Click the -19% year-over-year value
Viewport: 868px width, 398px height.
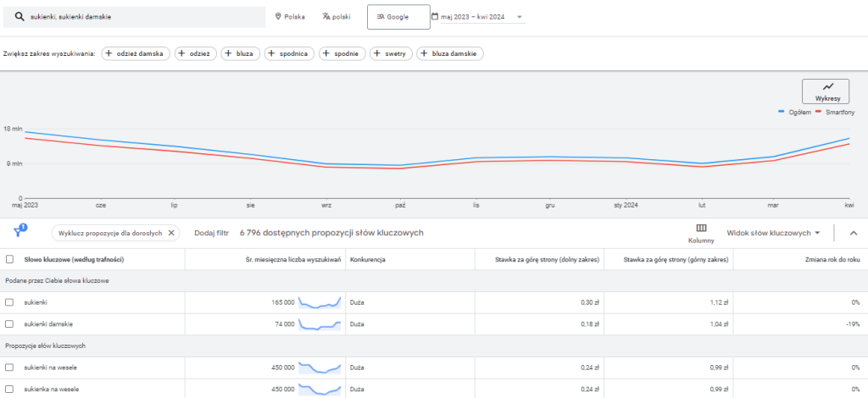tap(853, 324)
